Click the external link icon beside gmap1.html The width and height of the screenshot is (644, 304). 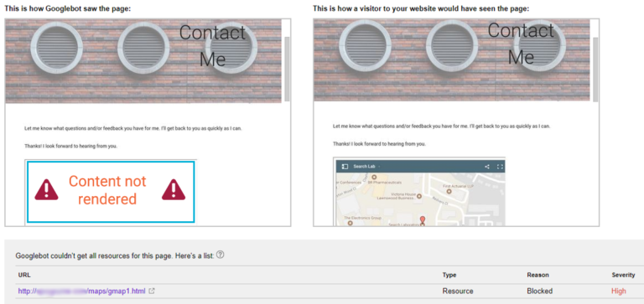point(152,291)
